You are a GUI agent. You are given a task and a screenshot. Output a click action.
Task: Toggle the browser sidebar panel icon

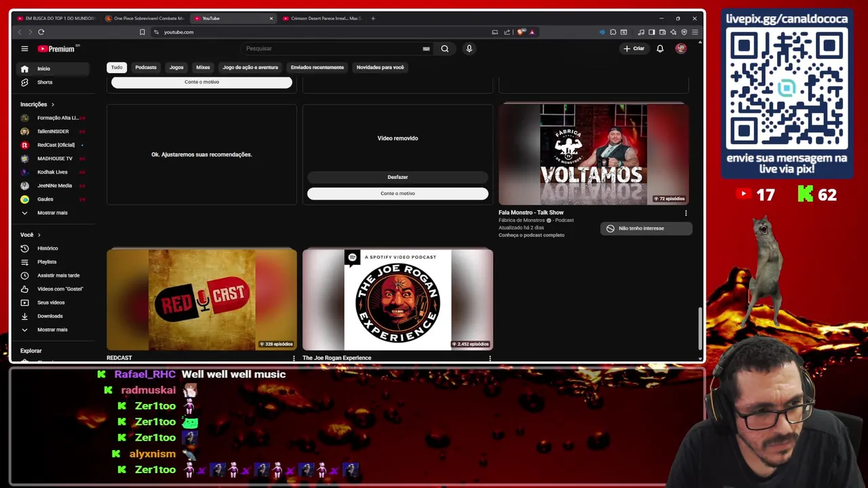pyautogui.click(x=652, y=32)
